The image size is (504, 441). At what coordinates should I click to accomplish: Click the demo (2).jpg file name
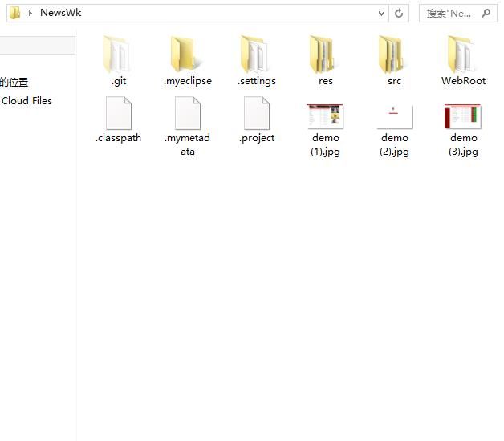(394, 145)
